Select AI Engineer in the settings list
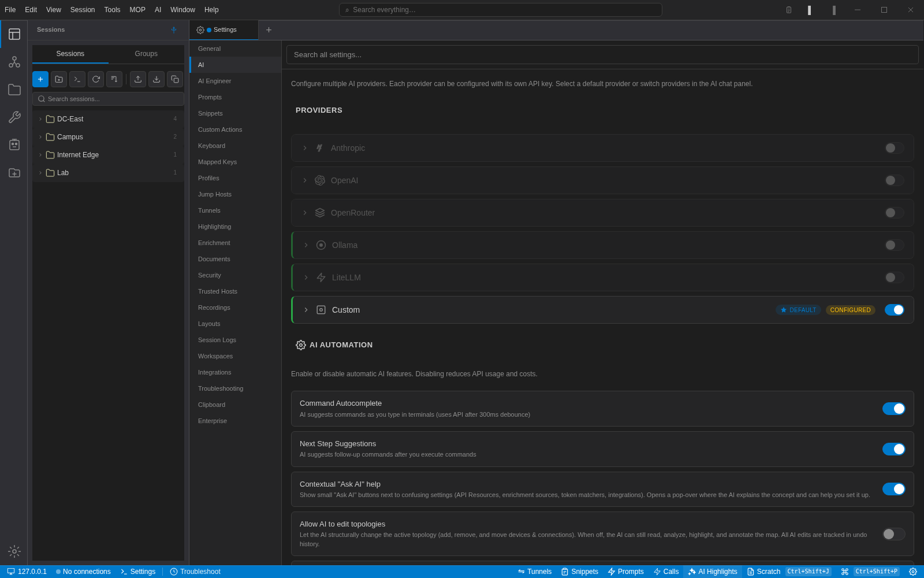Screen dimensions: 924x578 click(x=235, y=81)
